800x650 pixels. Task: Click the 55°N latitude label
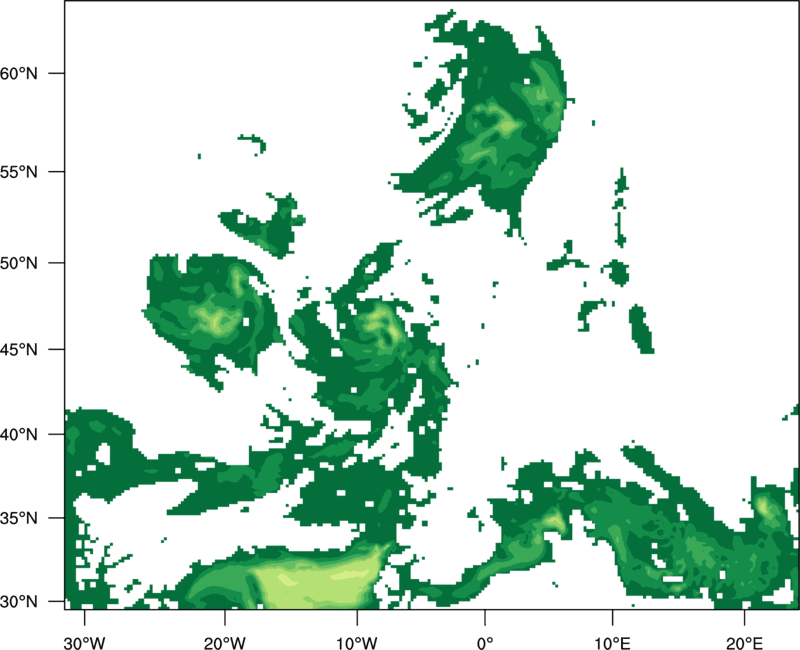pyautogui.click(x=19, y=172)
